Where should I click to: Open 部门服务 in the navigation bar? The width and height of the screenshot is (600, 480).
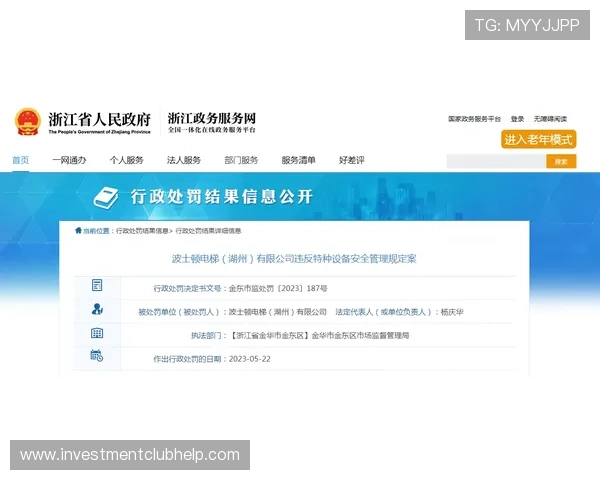coord(241,160)
